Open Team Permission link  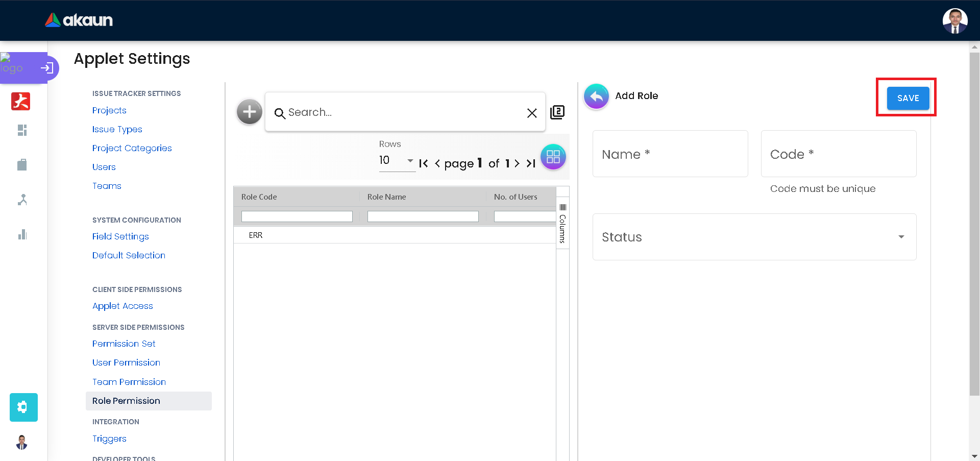pyautogui.click(x=129, y=382)
